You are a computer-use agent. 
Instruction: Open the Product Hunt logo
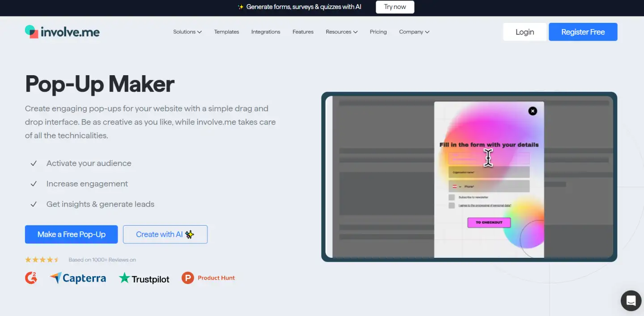click(x=208, y=278)
